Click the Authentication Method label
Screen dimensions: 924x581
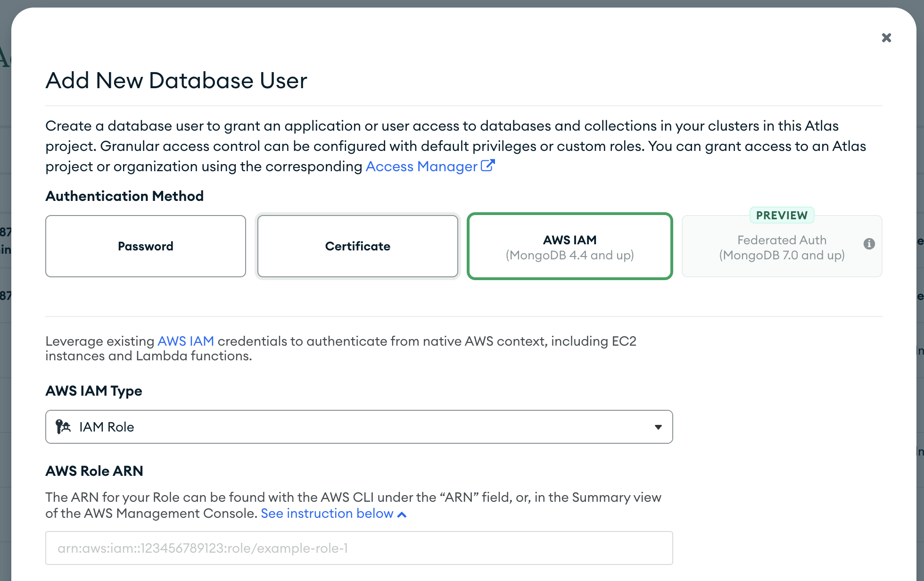[124, 196]
